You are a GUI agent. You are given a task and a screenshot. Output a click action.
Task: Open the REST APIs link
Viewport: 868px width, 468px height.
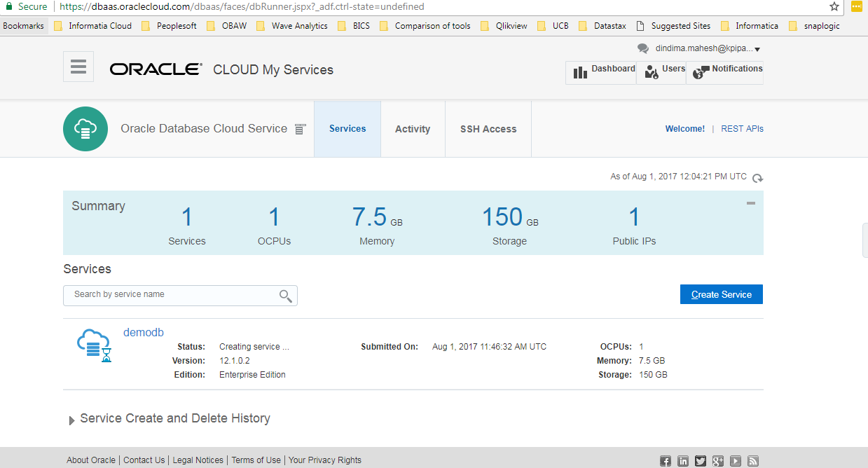[x=742, y=129]
